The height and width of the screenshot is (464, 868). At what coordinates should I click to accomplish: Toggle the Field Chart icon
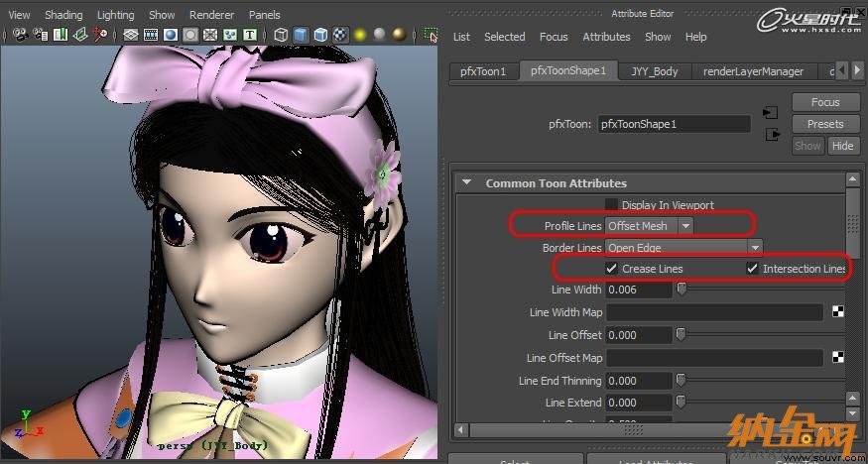210,36
